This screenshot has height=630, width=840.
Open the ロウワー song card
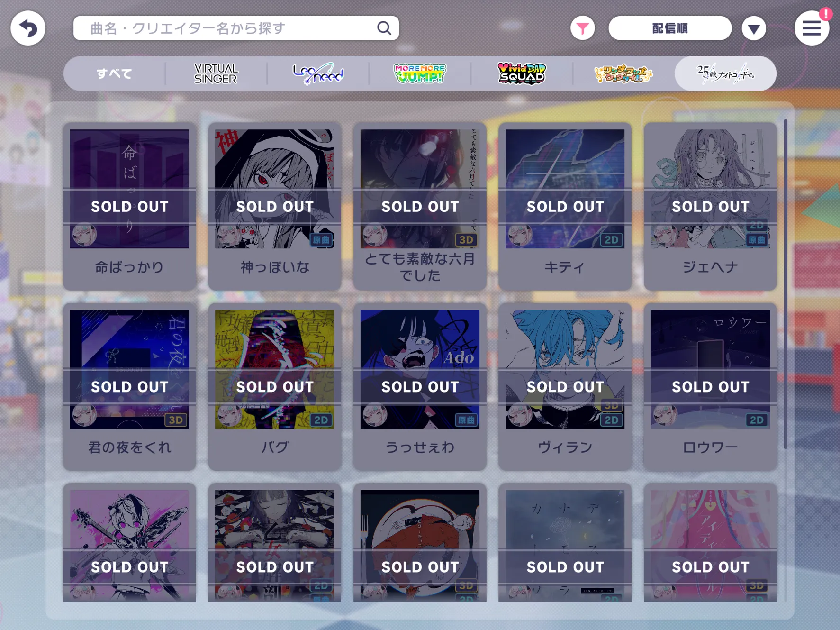pos(710,386)
